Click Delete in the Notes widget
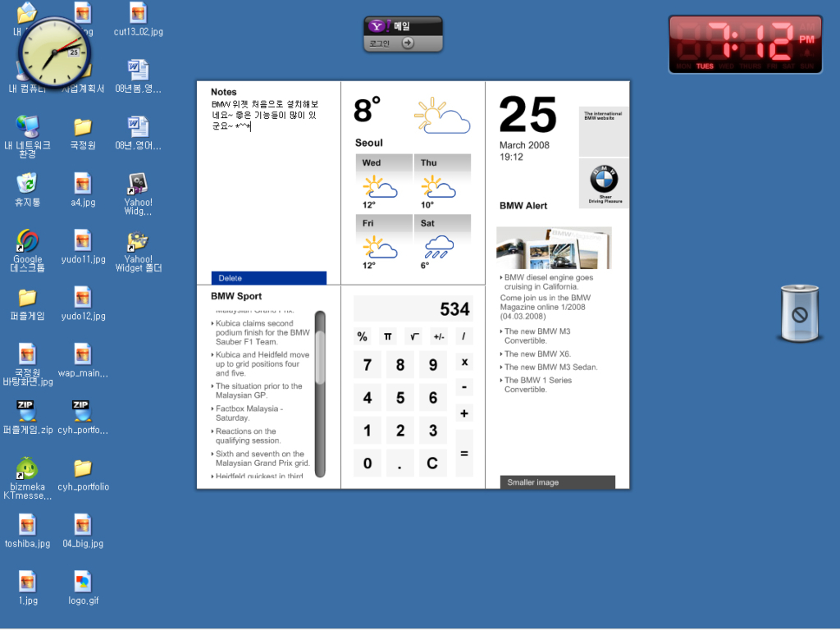Viewport: 840px width, 630px height. tap(268, 278)
